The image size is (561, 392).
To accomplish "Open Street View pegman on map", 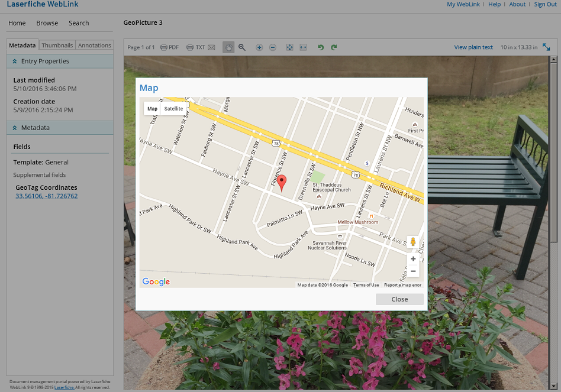I will tap(413, 242).
